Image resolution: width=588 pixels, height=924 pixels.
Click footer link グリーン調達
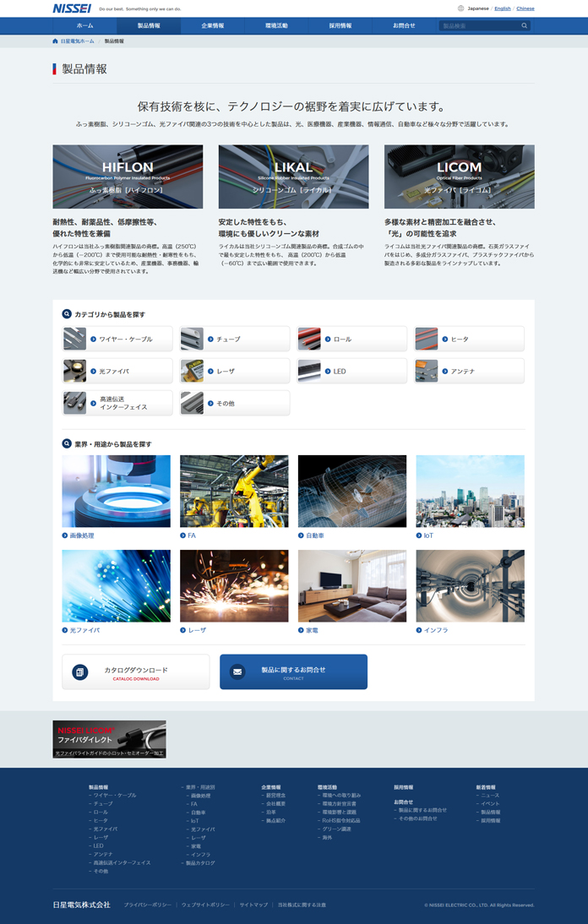(335, 829)
